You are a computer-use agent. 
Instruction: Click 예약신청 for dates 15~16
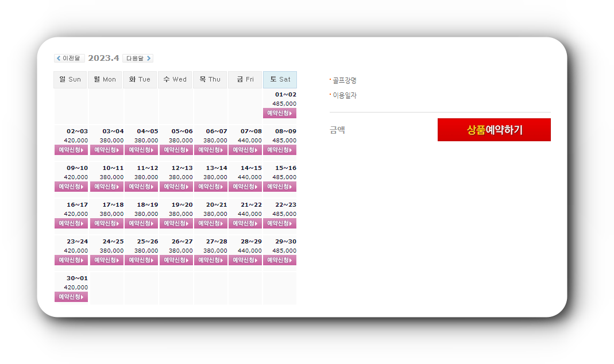[280, 187]
